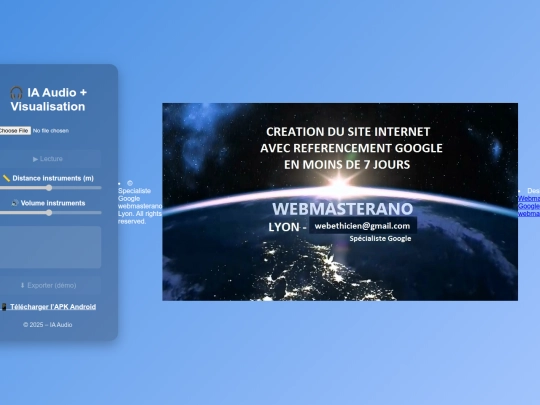Adjust the Distance instruments slider

tap(50, 188)
